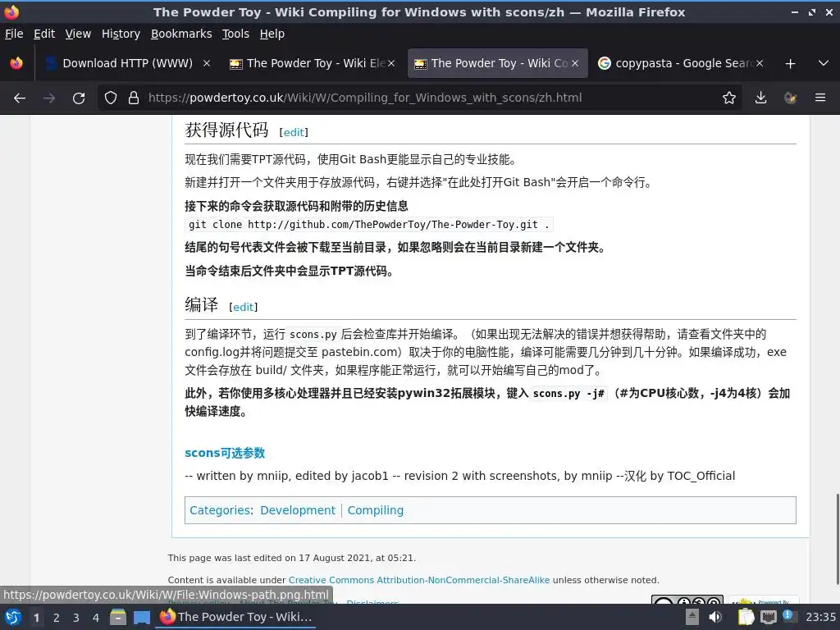Focus The Powder Toy Wiki taskbar window
Image resolution: width=840 pixels, height=630 pixels.
236,617
